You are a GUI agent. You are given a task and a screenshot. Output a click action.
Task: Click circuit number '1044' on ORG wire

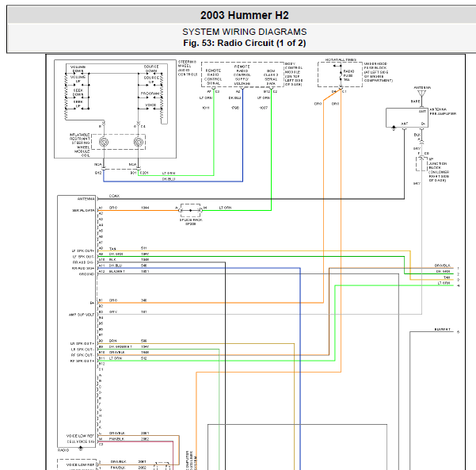pyautogui.click(x=145, y=208)
